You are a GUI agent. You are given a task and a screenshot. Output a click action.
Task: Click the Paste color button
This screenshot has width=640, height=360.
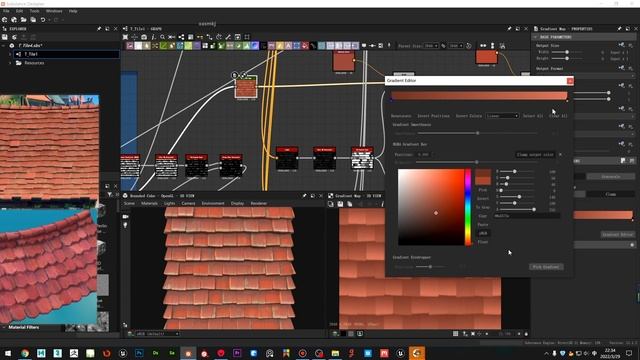click(x=483, y=224)
